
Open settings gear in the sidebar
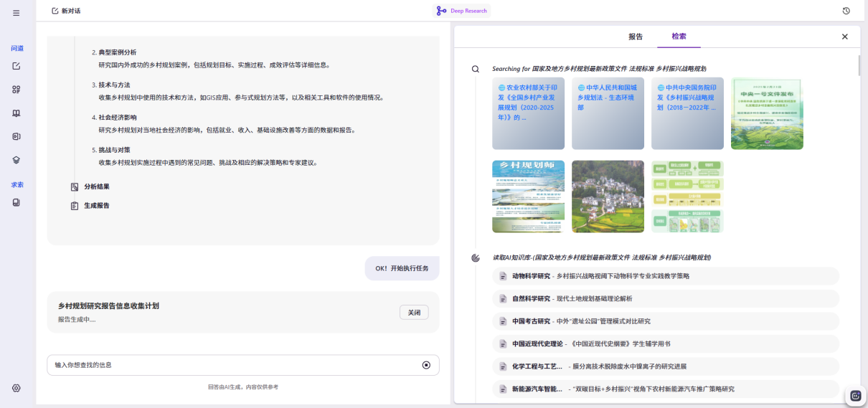coord(16,388)
